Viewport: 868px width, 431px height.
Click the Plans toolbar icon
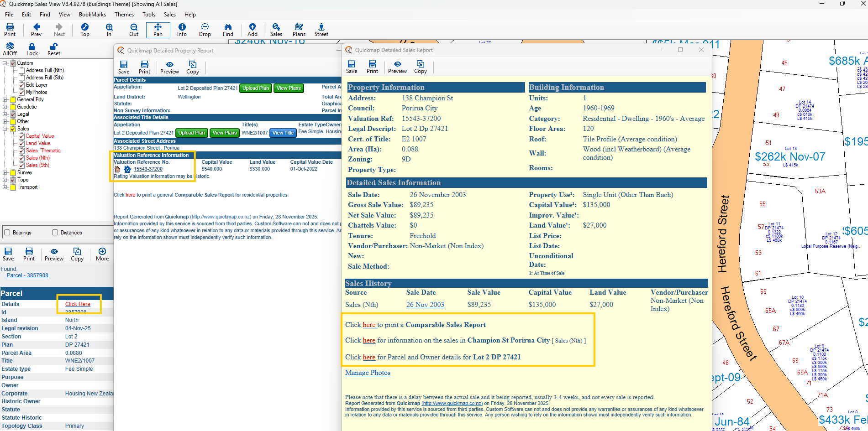(x=299, y=30)
